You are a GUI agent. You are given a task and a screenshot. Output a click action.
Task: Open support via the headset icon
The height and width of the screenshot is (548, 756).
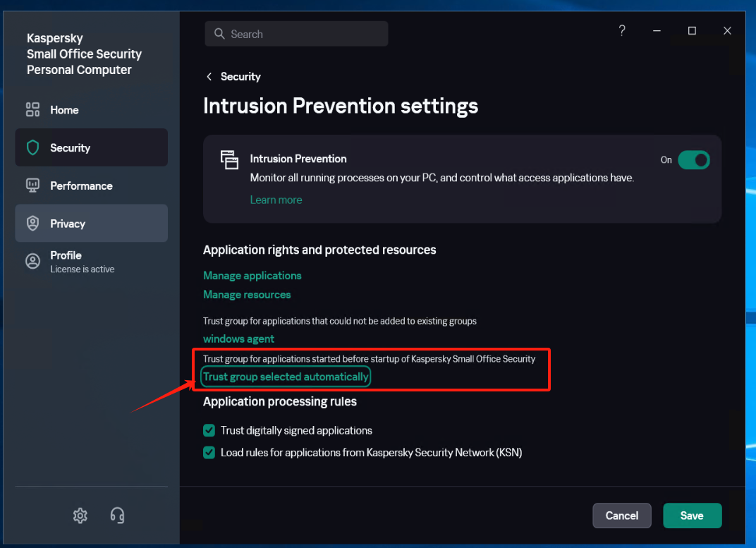point(118,516)
